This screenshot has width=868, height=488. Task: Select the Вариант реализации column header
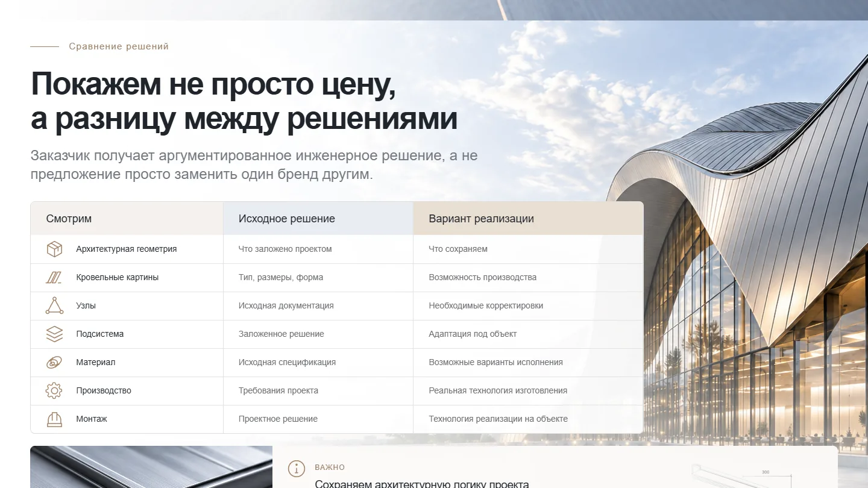(x=529, y=218)
